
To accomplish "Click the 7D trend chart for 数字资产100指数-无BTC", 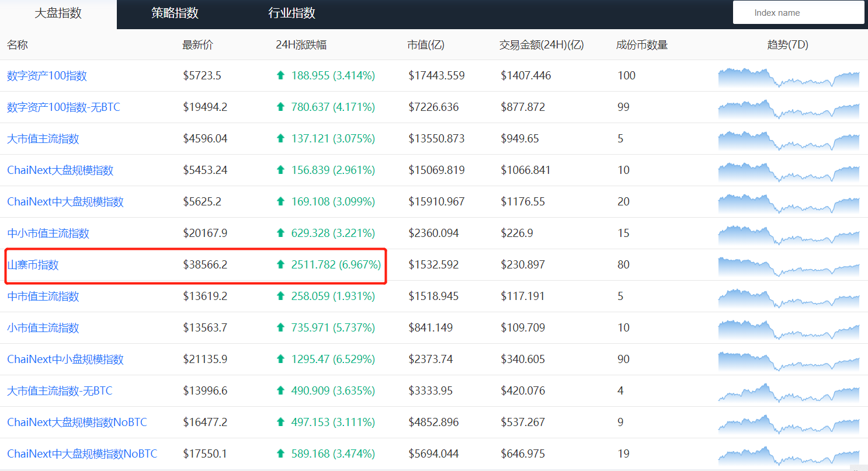I will (x=789, y=109).
